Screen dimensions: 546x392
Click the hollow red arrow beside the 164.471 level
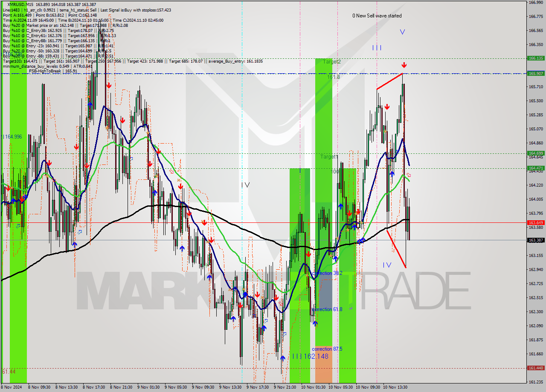tap(408, 175)
